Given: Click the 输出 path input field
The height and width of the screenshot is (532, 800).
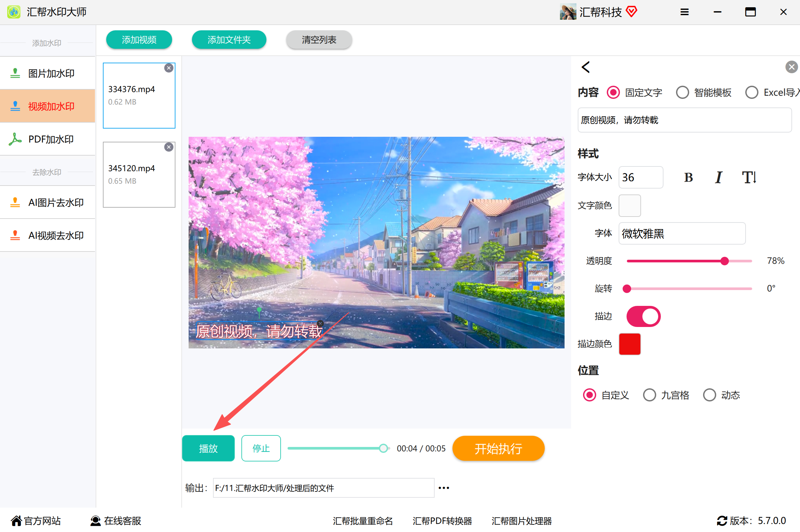Looking at the screenshot, I should [x=324, y=488].
